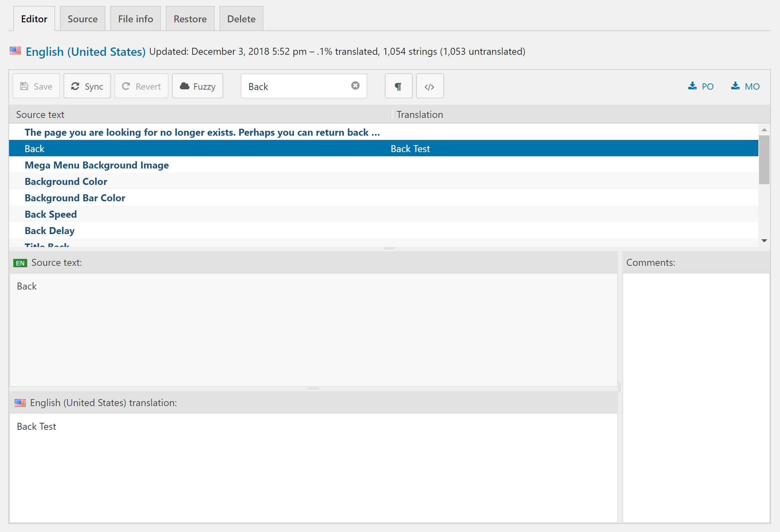Switch to the Source tab
The image size is (780, 532).
coord(83,19)
